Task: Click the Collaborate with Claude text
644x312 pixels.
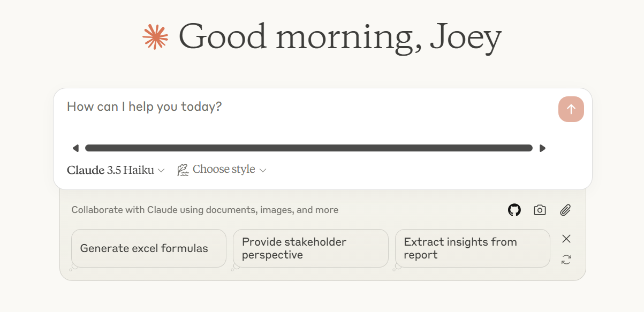Action: [204, 210]
